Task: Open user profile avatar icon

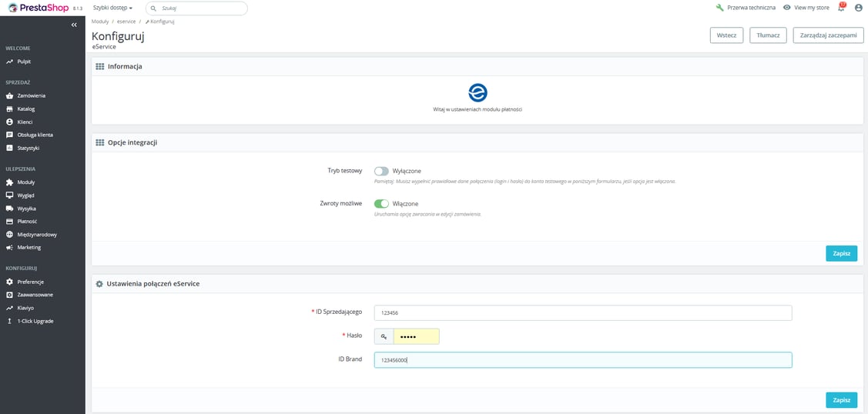Action: pos(859,8)
